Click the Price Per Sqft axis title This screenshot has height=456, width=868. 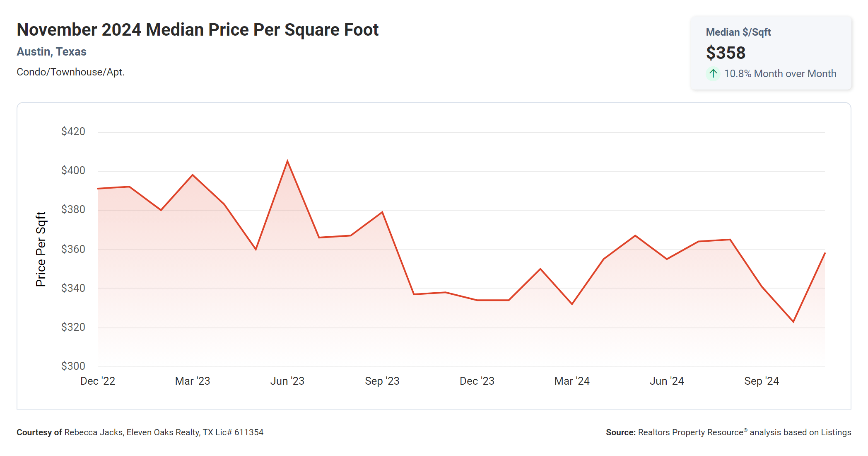tap(41, 249)
